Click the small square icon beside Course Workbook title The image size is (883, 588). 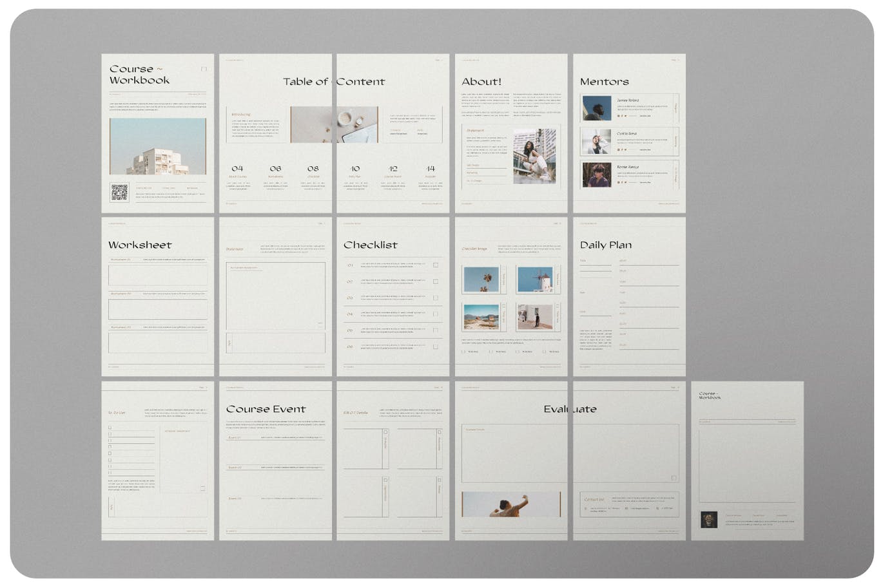click(204, 69)
